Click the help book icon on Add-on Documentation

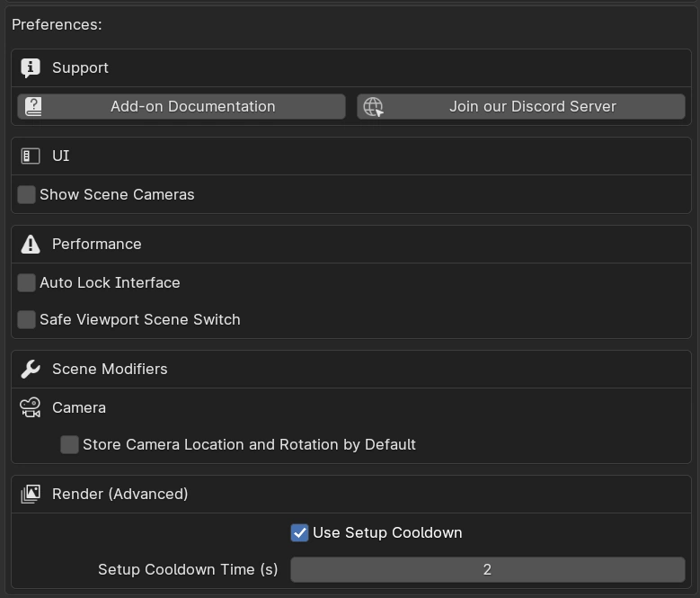tap(33, 107)
